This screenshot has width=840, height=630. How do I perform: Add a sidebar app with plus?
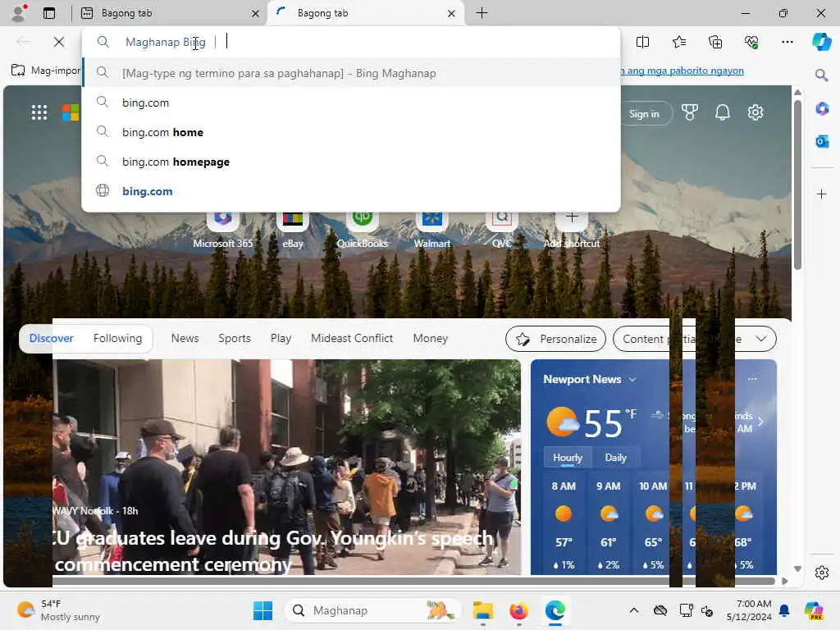click(x=822, y=194)
